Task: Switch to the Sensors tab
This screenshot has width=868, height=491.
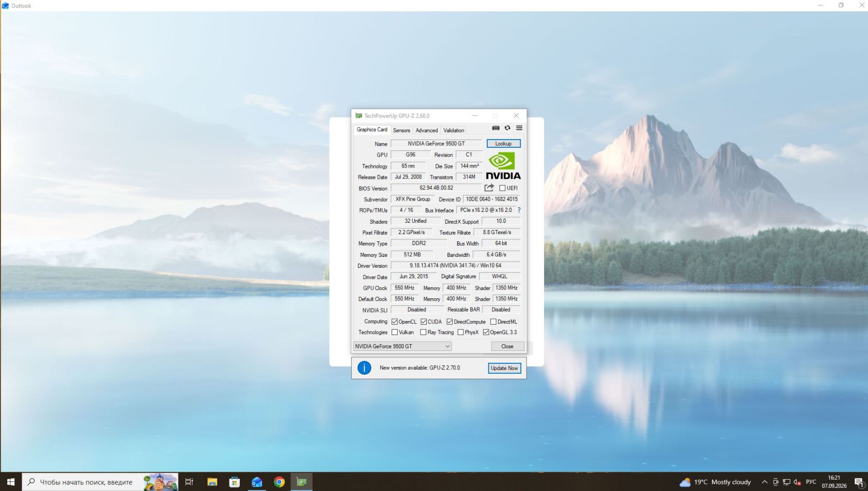Action: (401, 130)
